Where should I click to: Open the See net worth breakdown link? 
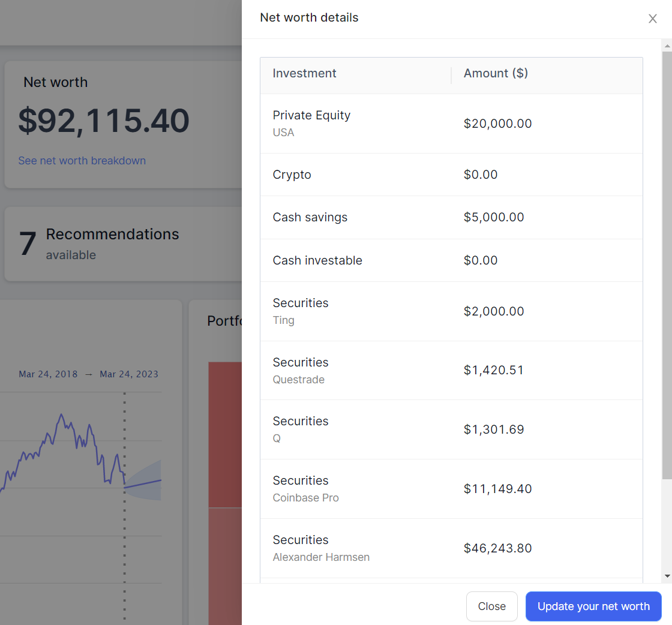[x=82, y=161]
